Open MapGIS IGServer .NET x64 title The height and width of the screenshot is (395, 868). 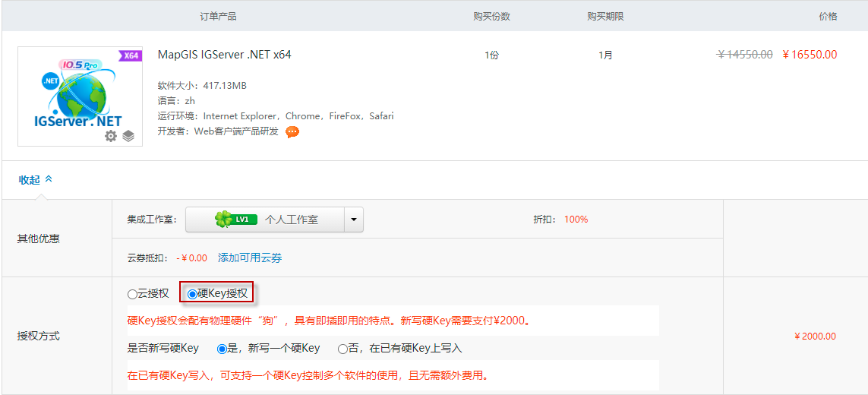[224, 55]
